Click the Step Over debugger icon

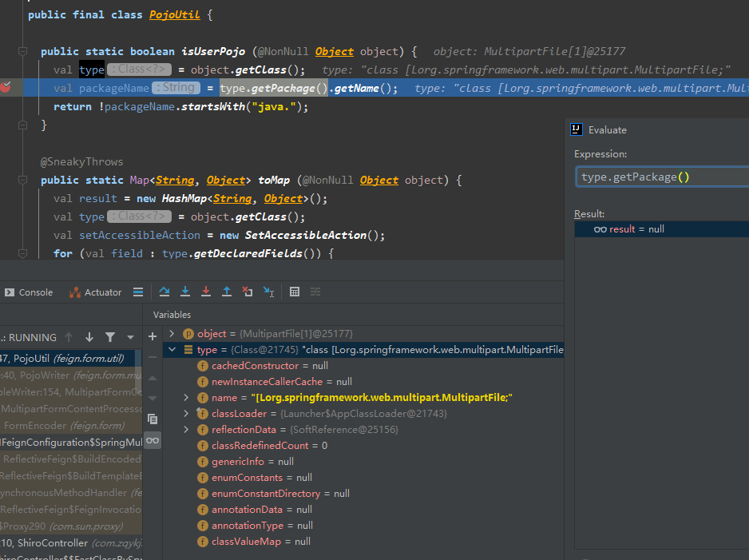pyautogui.click(x=164, y=292)
